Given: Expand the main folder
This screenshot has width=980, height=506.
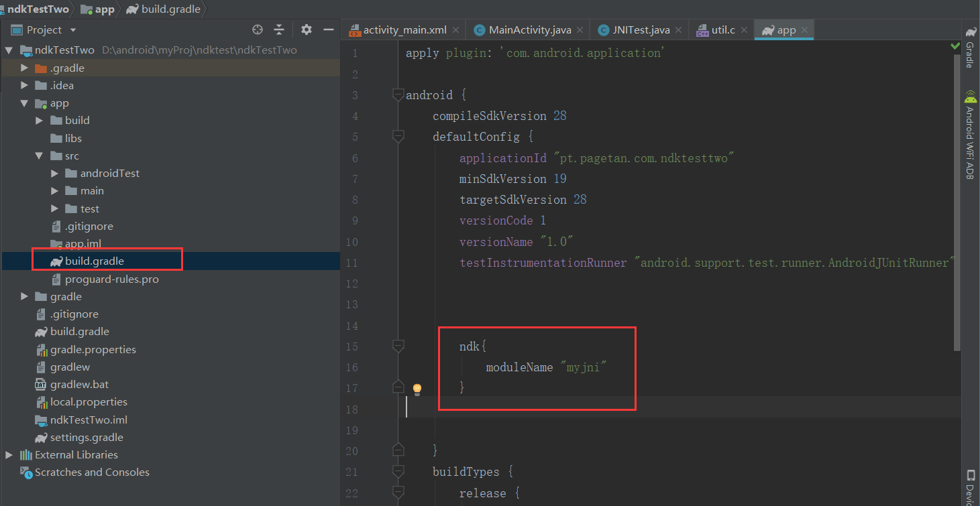Looking at the screenshot, I should coord(54,191).
